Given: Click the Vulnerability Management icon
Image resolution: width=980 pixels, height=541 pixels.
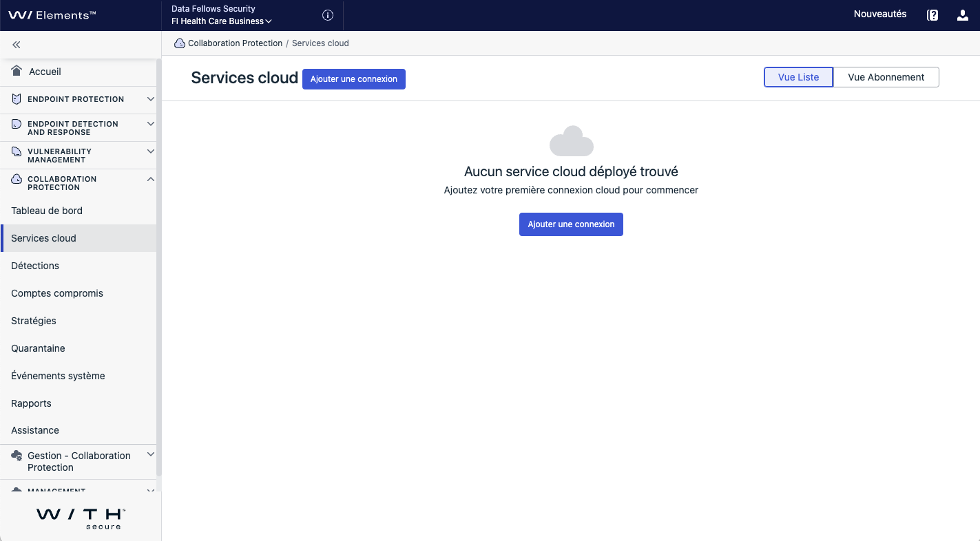Looking at the screenshot, I should pyautogui.click(x=17, y=151).
